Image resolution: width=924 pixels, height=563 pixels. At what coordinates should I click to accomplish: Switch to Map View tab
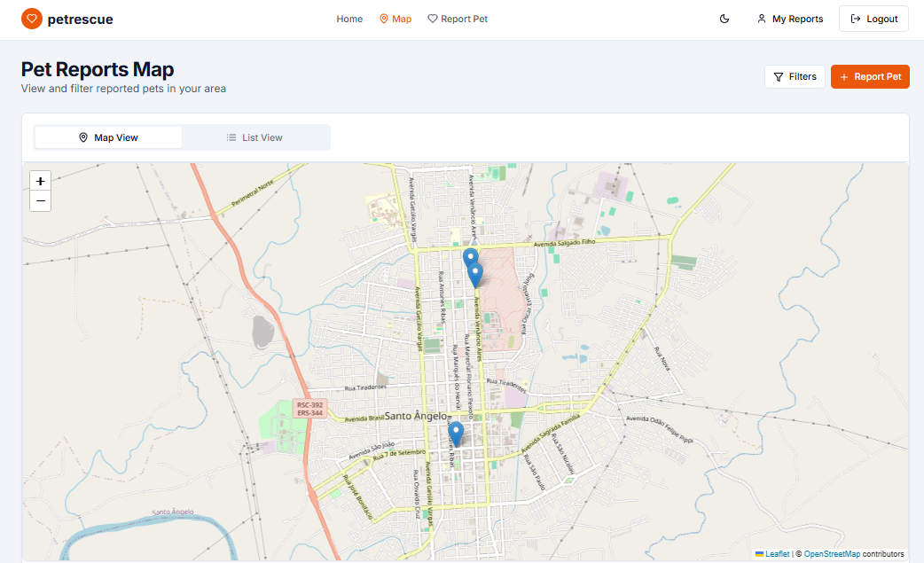coord(108,137)
